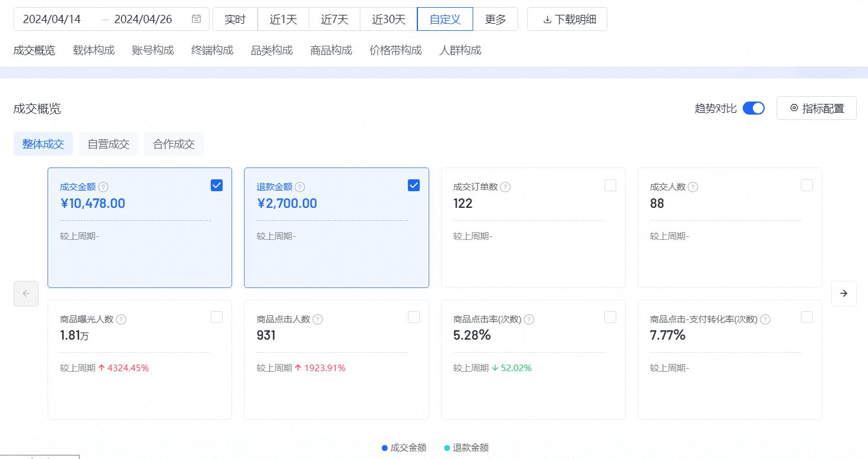Click help icon next to 成交人数
The height and width of the screenshot is (459, 868).
point(693,187)
